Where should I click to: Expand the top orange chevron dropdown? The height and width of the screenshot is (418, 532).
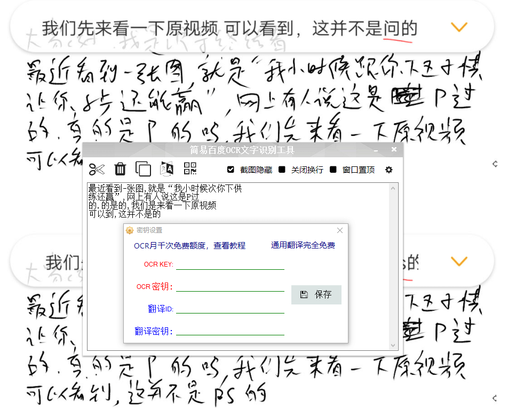[x=459, y=27]
